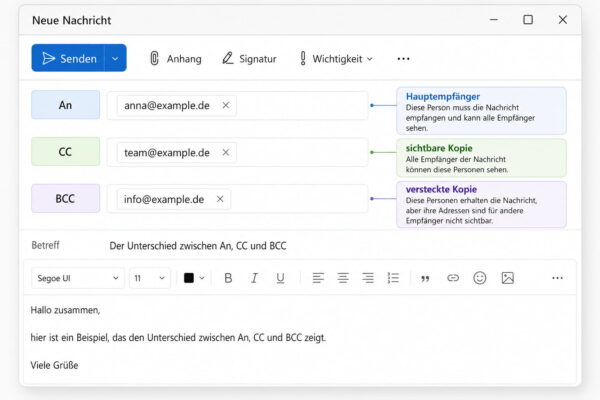Toggle bold formatting
Screen dimensions: 600x400
[228, 278]
